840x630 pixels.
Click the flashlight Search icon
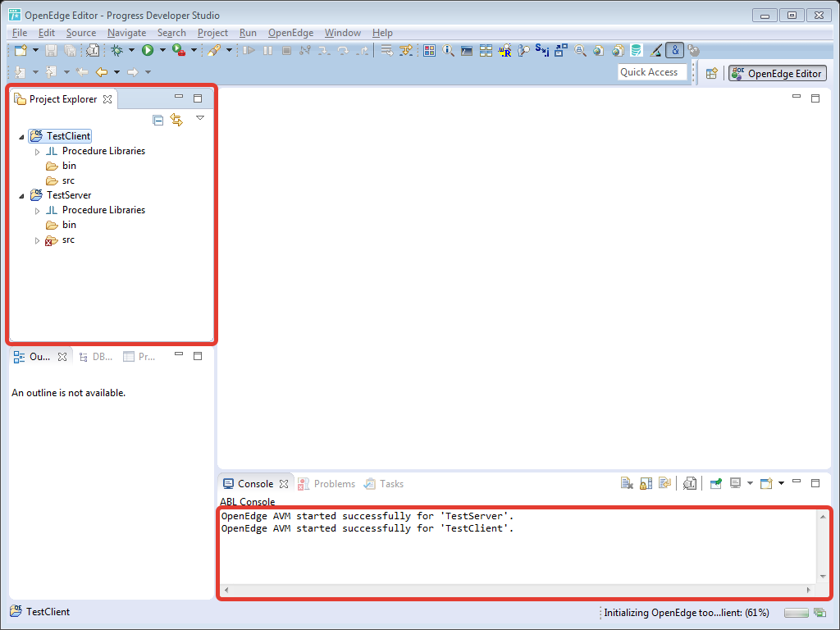coord(214,50)
